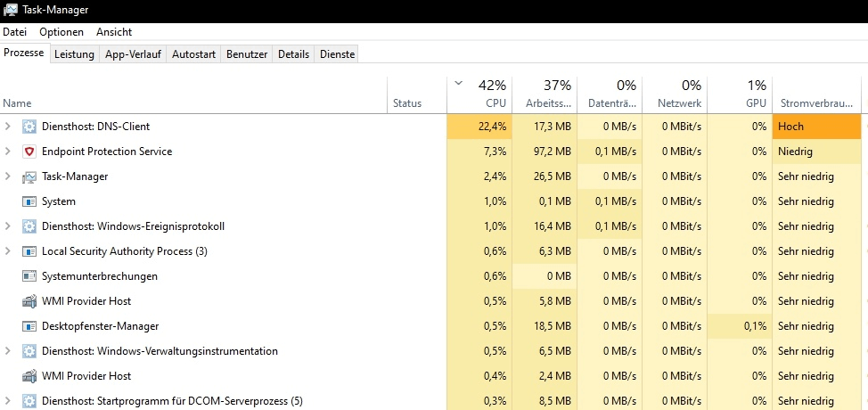Switch to the Benutzer tab

247,54
